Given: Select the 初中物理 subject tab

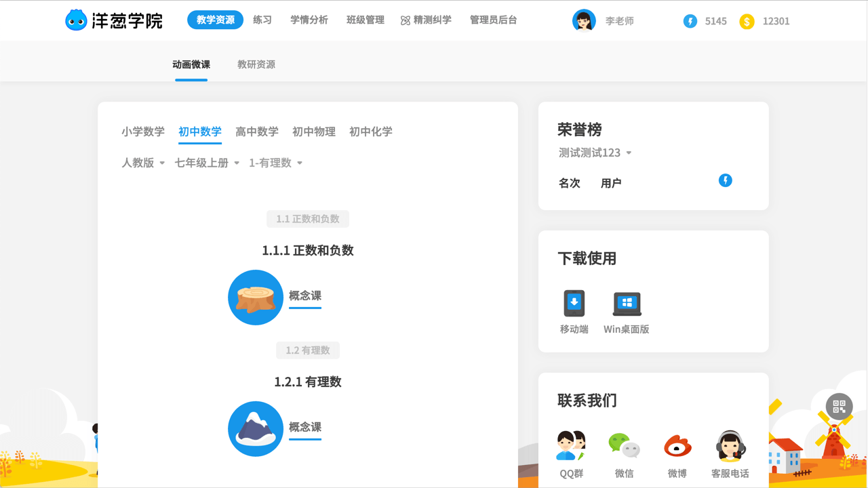Looking at the screenshot, I should [313, 131].
